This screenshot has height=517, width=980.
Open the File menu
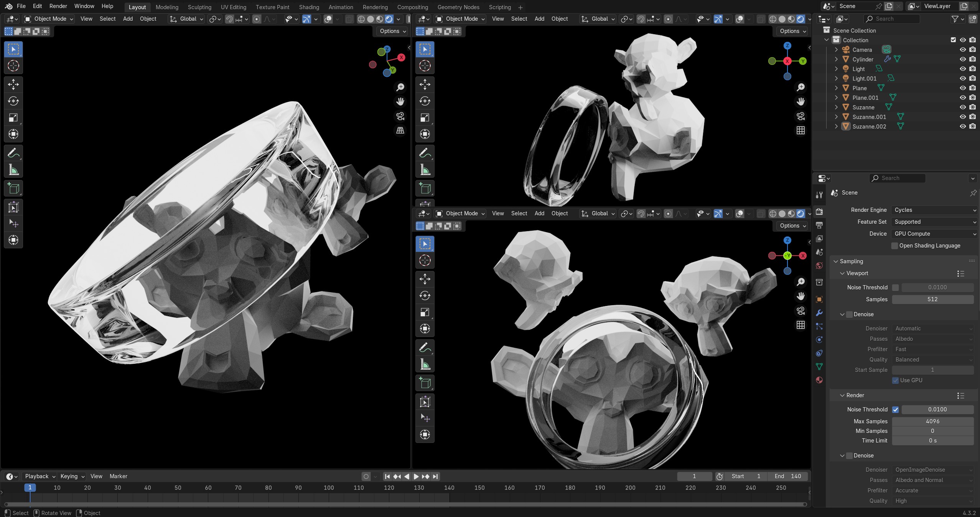(x=21, y=6)
